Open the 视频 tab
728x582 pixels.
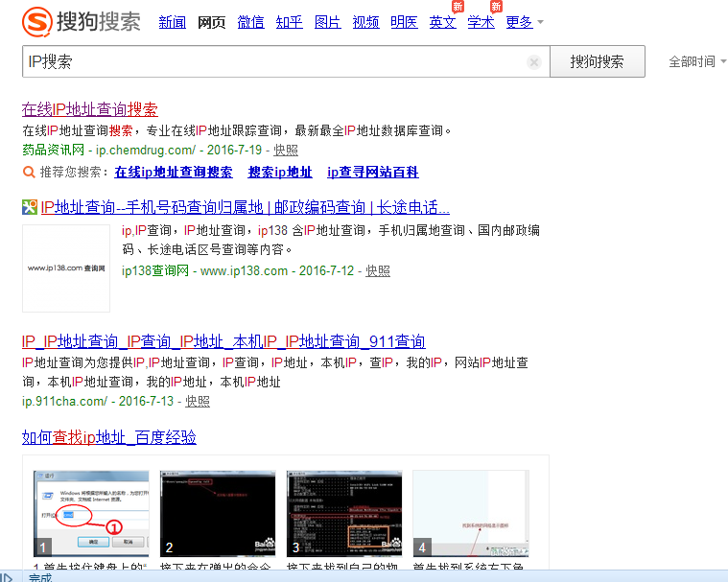(365, 22)
